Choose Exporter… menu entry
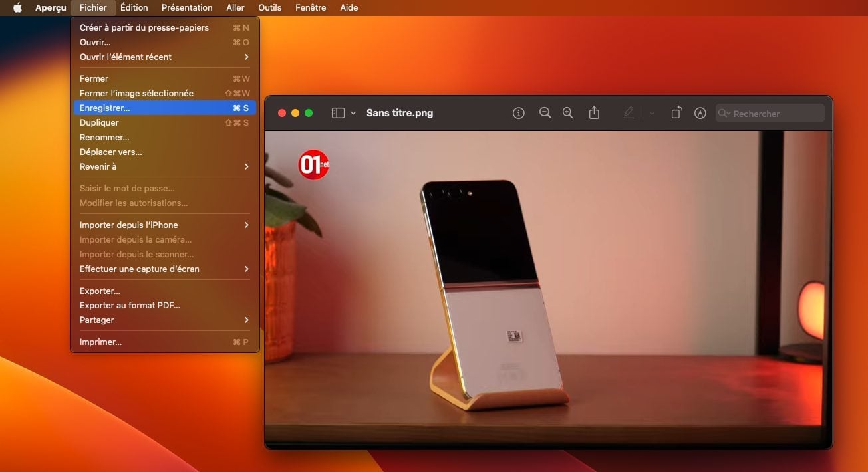Screen dimensions: 868x472 [x=165, y=291]
